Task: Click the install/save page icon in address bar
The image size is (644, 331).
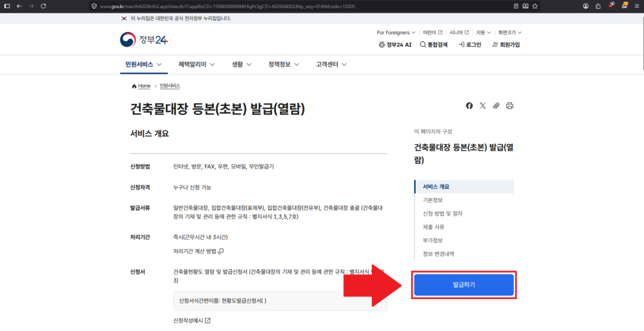Action: (x=525, y=6)
